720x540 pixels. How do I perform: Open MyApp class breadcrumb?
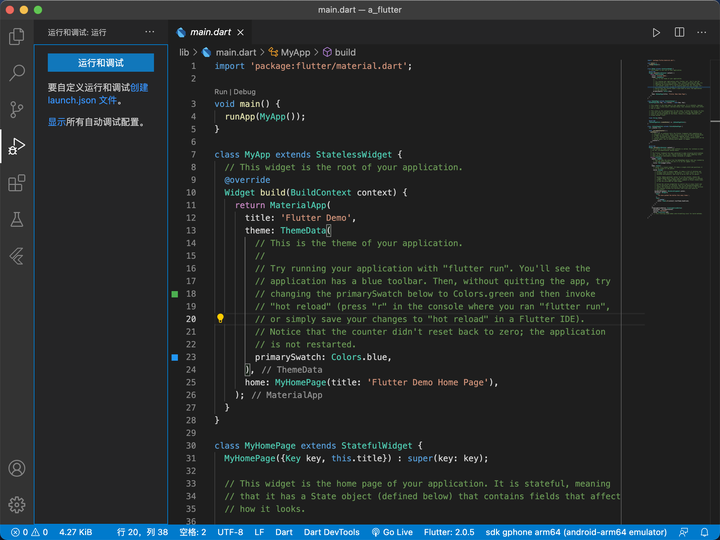289,52
